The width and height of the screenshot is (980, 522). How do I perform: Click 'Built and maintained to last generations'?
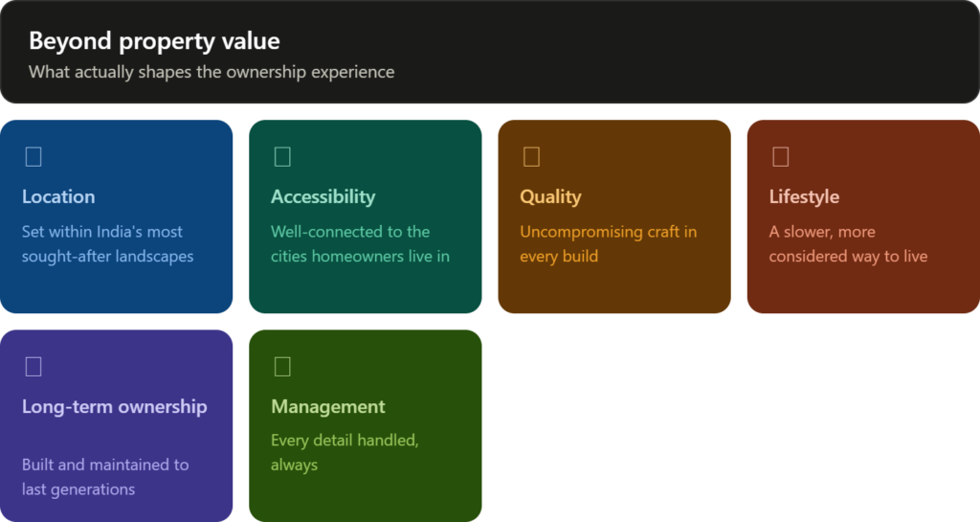(105, 477)
